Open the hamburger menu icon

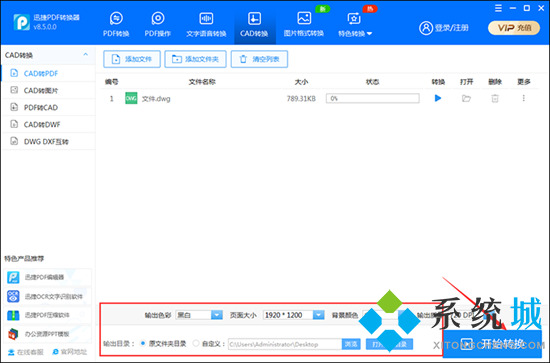point(498,8)
